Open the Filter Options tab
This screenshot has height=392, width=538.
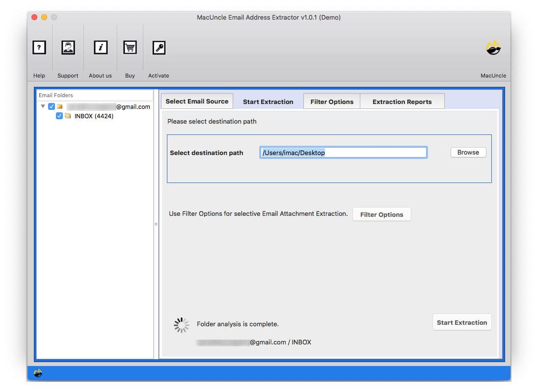(x=332, y=101)
